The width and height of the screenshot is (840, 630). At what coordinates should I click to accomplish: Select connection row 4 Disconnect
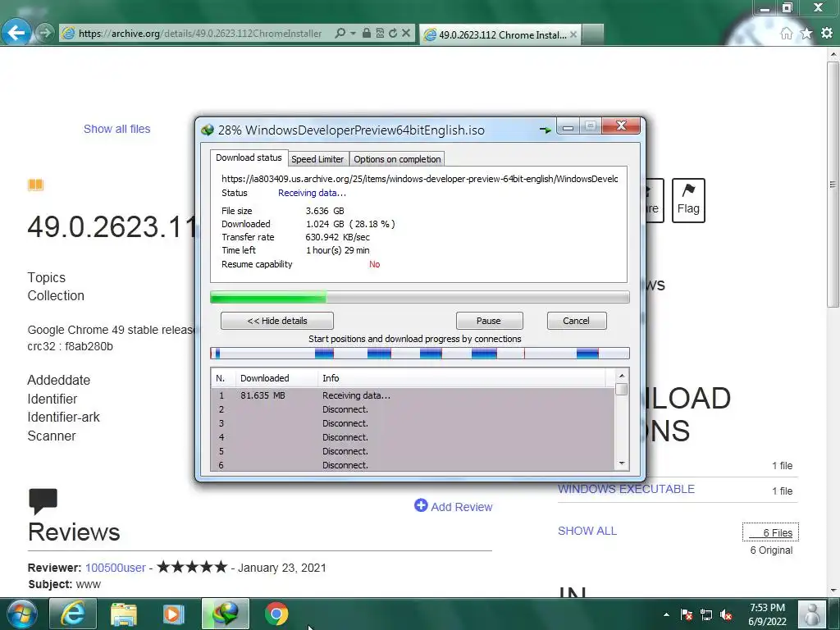(x=413, y=437)
